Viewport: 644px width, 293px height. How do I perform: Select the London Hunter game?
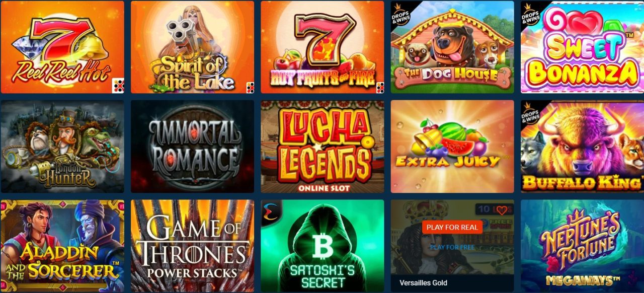click(62, 146)
